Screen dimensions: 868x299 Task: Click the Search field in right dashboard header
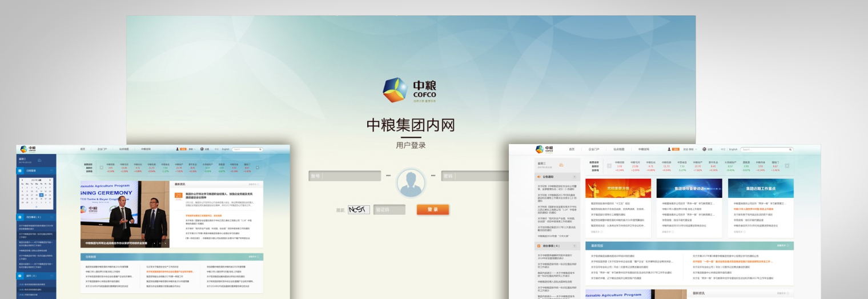(766, 149)
